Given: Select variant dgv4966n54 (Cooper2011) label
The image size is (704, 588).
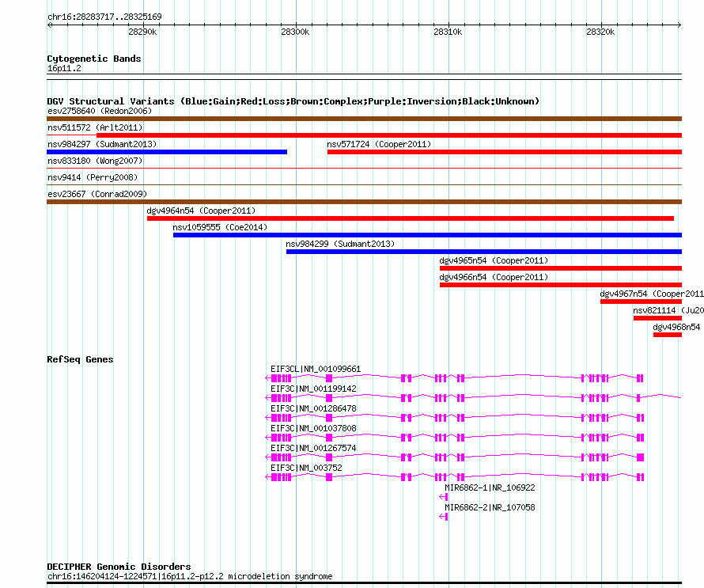Looking at the screenshot, I should pos(494,277).
